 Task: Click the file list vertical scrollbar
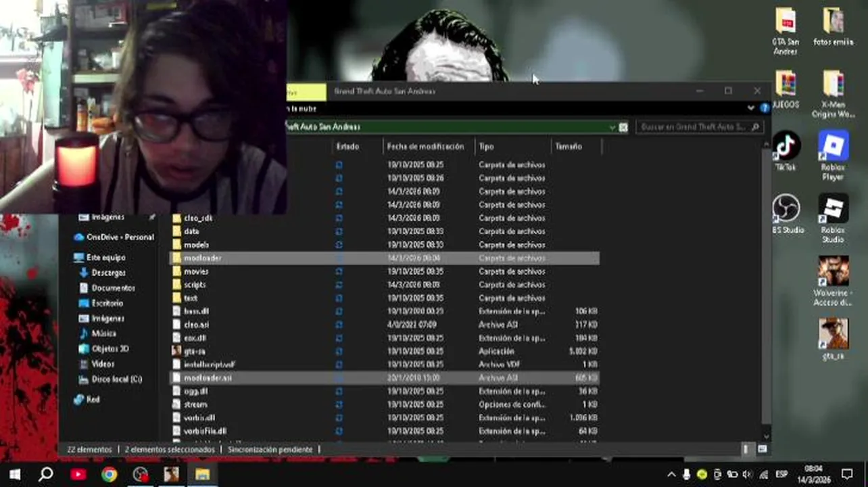tap(766, 287)
